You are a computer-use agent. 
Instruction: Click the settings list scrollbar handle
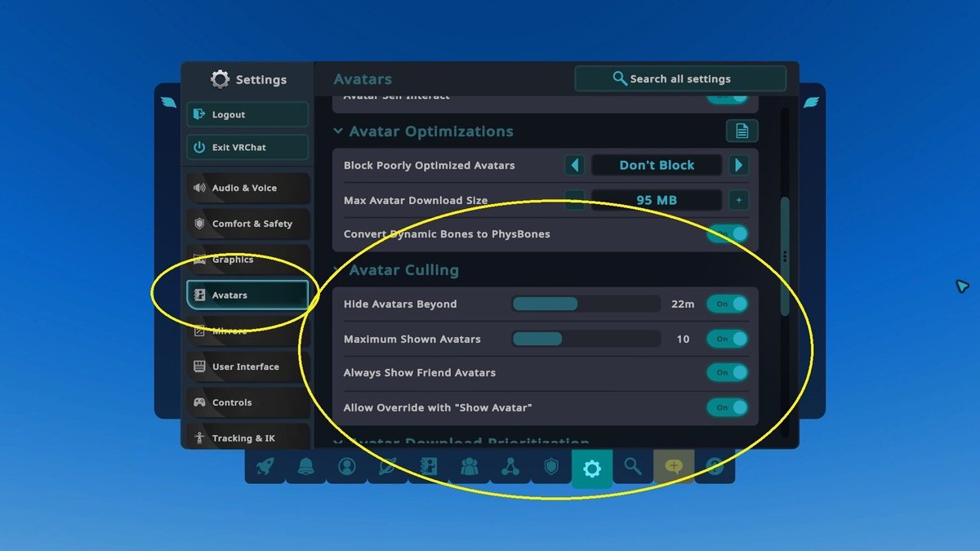coord(785,256)
